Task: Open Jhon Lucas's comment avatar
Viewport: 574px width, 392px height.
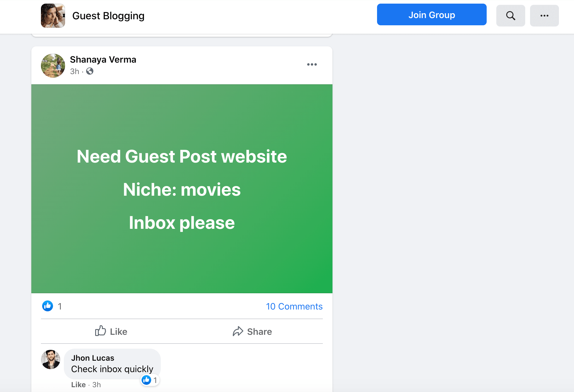Action: (x=51, y=359)
